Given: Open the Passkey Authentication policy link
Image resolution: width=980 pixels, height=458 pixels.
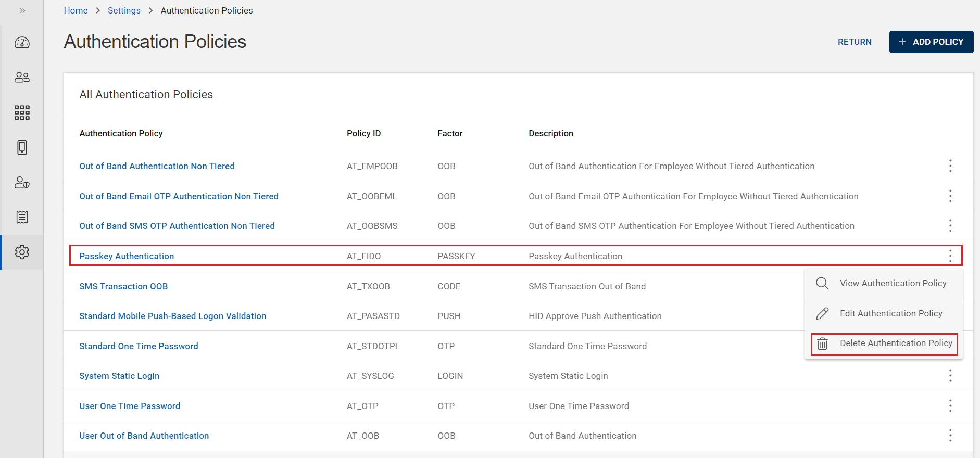Looking at the screenshot, I should coord(127,256).
